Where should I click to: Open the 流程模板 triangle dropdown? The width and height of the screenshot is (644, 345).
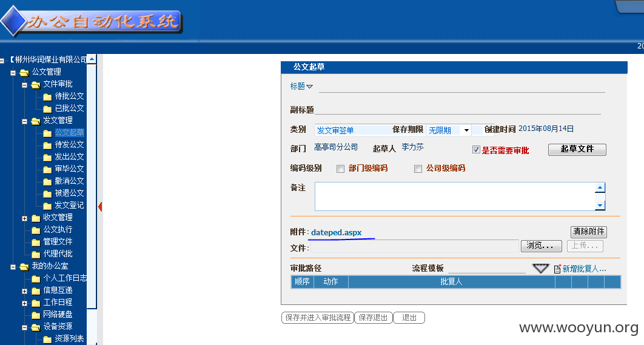(540, 269)
